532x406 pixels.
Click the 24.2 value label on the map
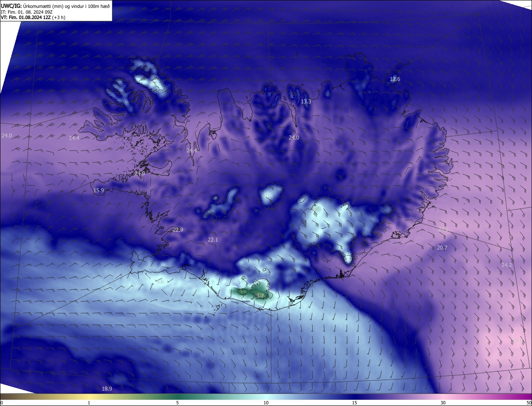click(x=507, y=265)
